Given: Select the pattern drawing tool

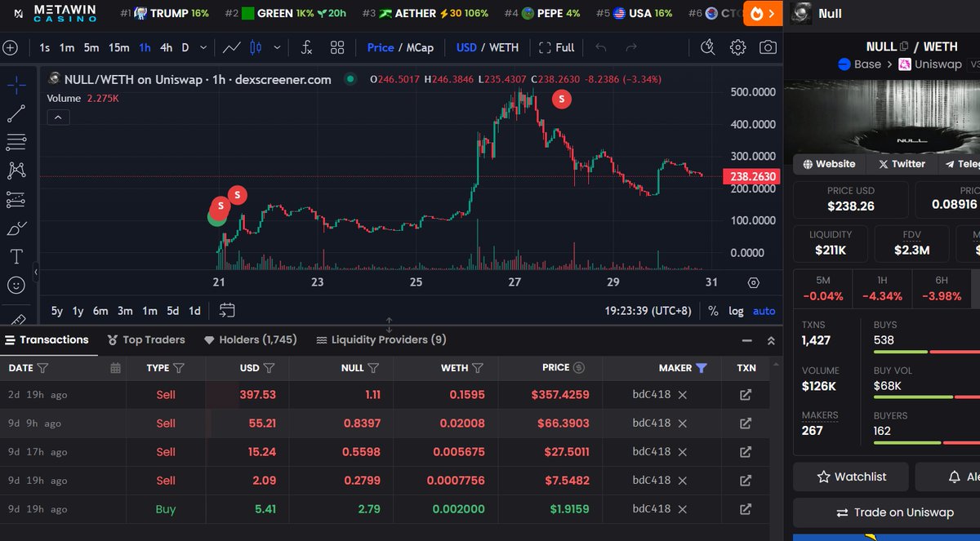Looking at the screenshot, I should 16,171.
